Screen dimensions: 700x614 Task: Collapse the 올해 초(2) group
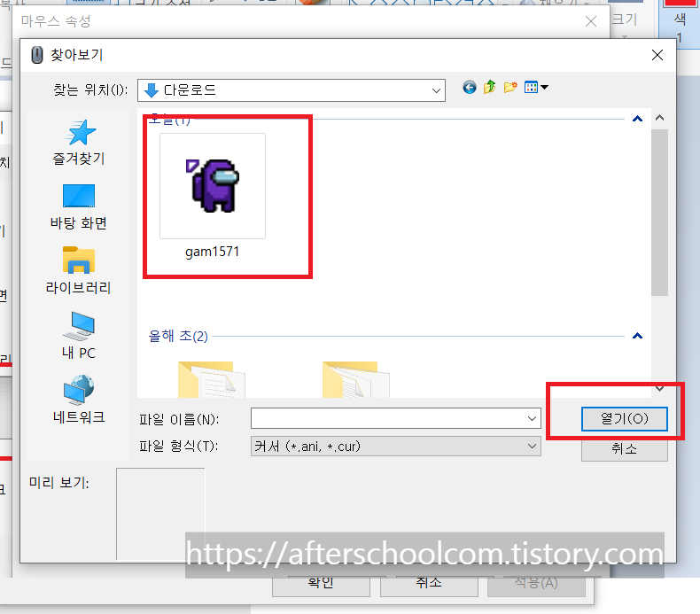(637, 336)
